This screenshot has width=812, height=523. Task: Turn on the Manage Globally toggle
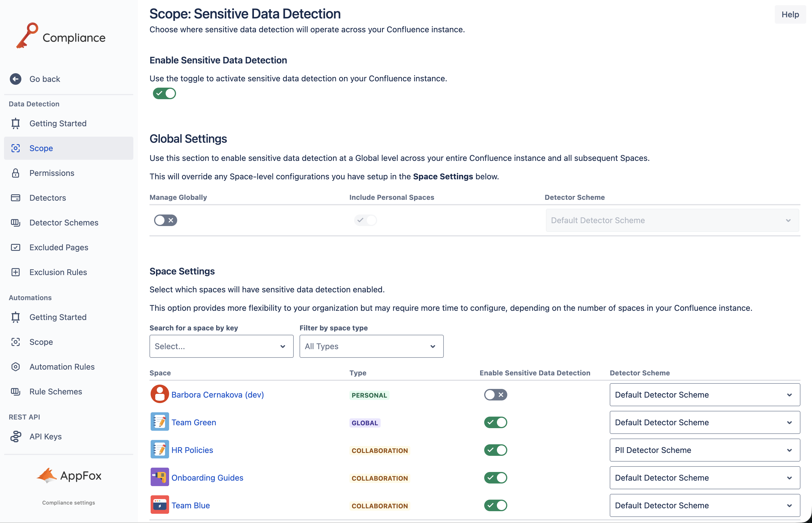click(x=166, y=220)
